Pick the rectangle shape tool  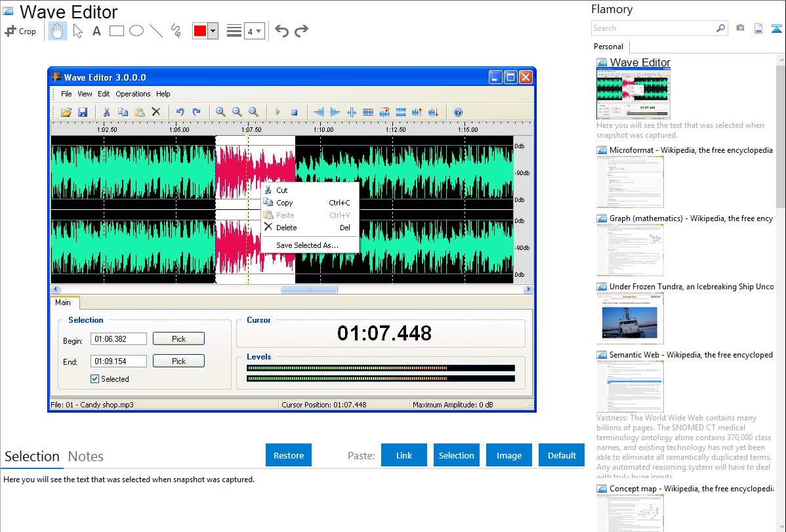[x=117, y=31]
